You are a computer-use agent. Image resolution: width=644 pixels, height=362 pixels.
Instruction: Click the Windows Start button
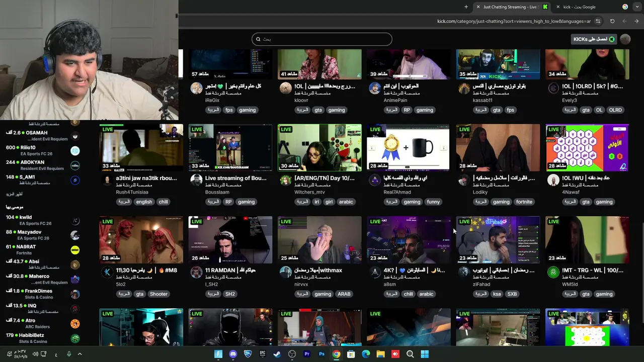425,354
